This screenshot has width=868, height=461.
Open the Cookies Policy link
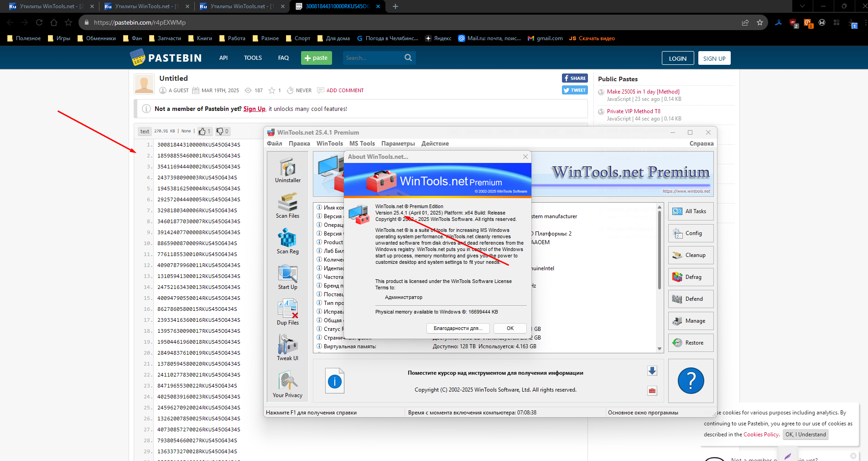point(761,435)
